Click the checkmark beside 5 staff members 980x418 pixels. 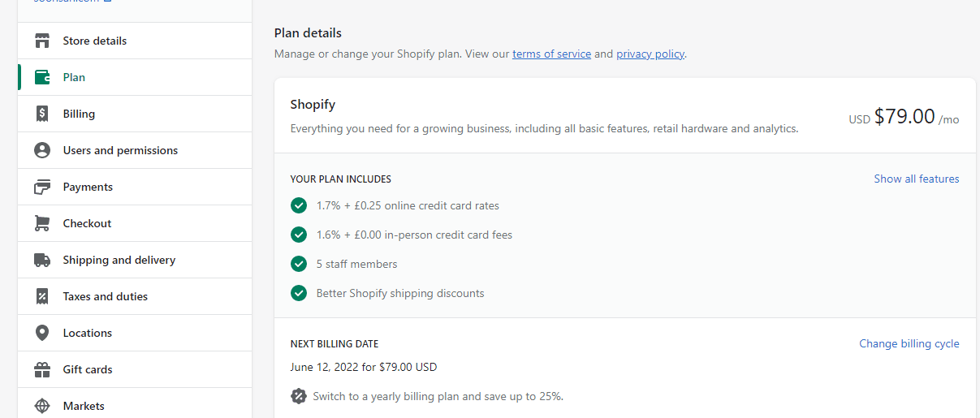pyautogui.click(x=299, y=264)
